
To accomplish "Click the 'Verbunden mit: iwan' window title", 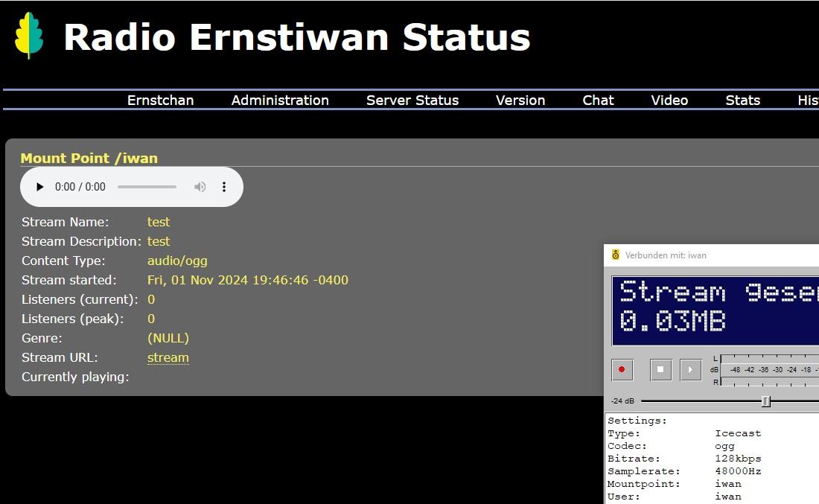I will tap(666, 255).
